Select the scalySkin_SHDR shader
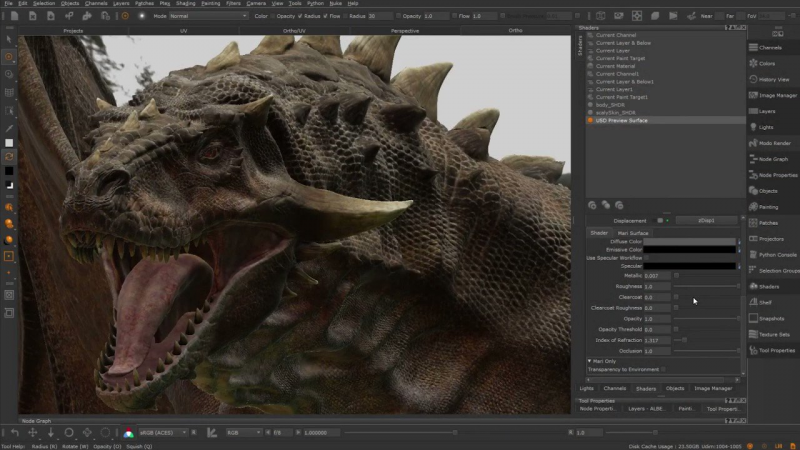The width and height of the screenshot is (800, 450). (616, 112)
